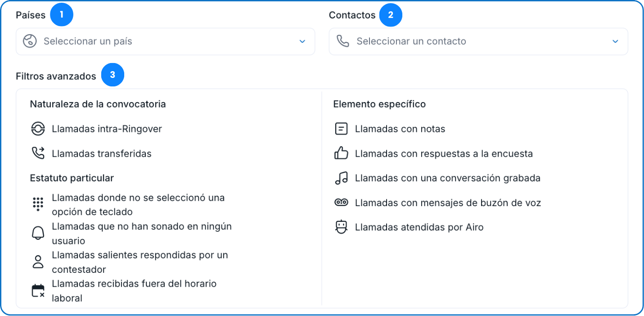Click the bell icon for unrung calls
644x316 pixels.
(38, 233)
